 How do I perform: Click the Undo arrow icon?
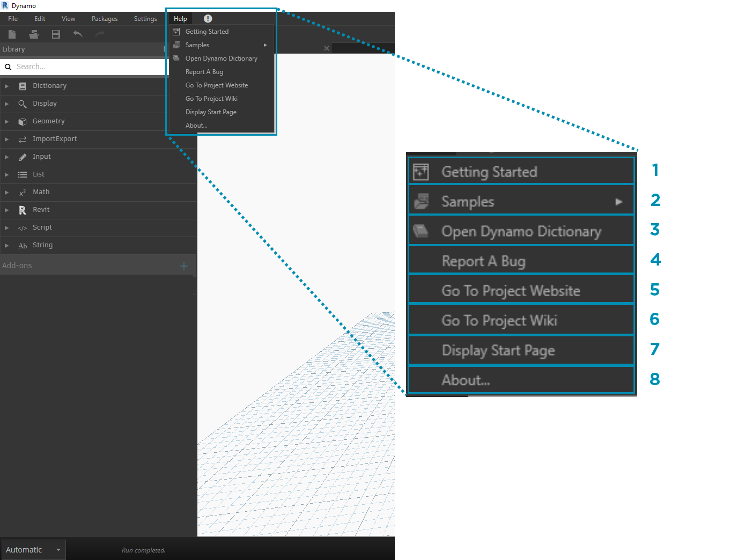click(x=78, y=34)
